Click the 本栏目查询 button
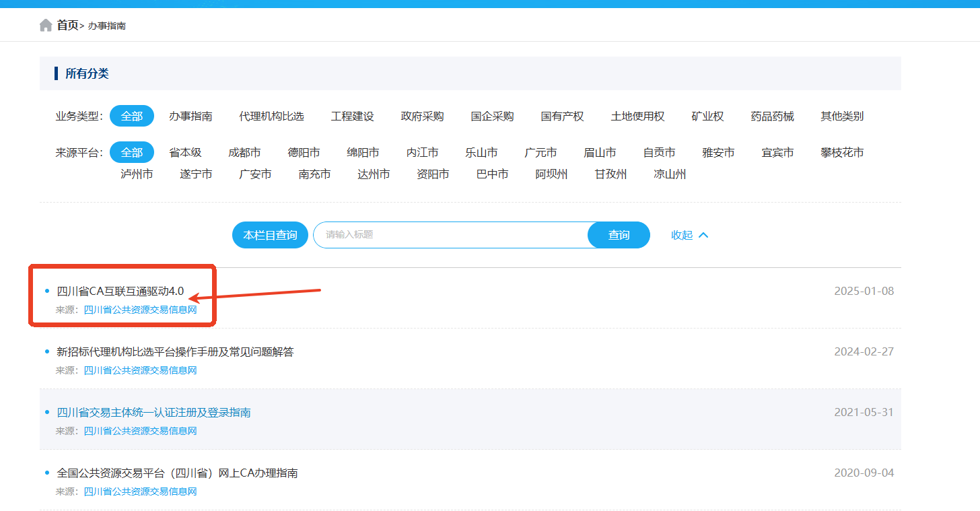The height and width of the screenshot is (511, 980). pyautogui.click(x=270, y=235)
